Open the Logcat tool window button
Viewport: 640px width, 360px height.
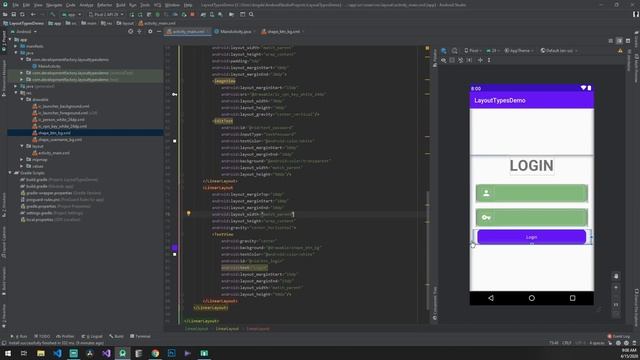[x=92, y=336]
